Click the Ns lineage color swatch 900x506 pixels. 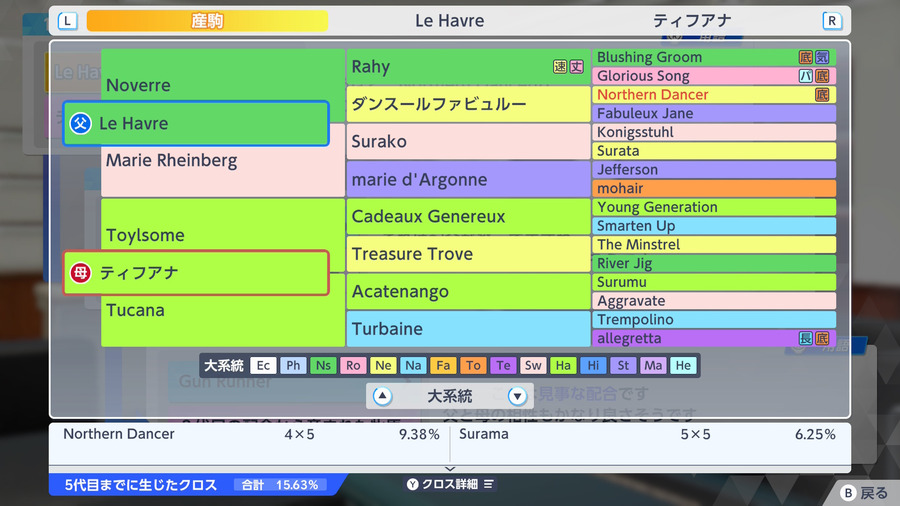click(x=323, y=365)
